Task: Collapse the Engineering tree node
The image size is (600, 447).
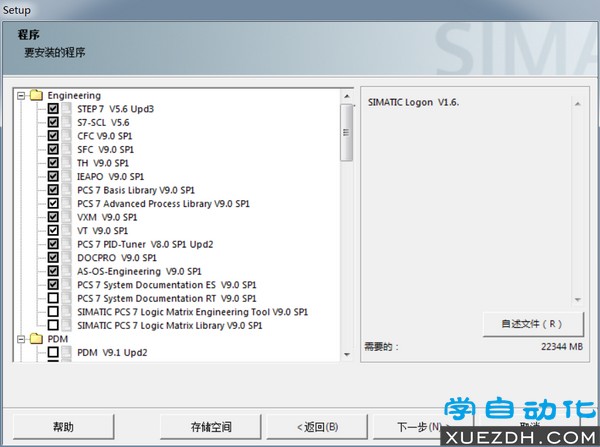Action: pyautogui.click(x=21, y=95)
